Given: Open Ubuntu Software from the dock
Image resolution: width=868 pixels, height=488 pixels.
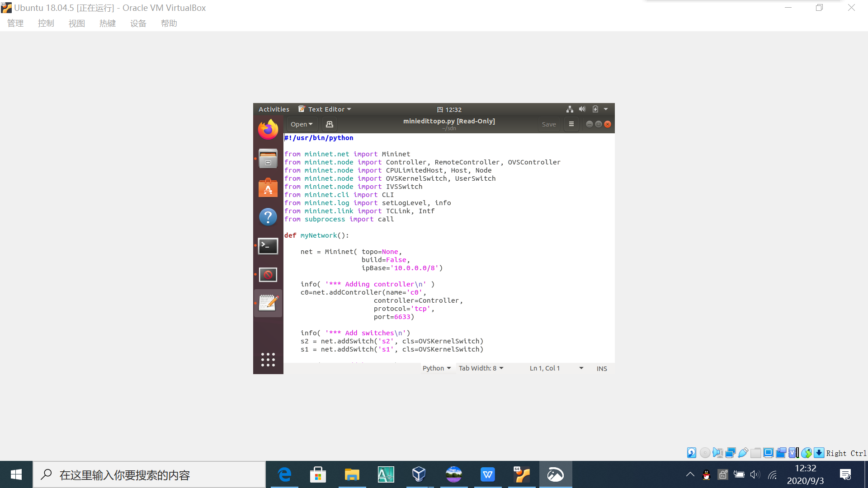Looking at the screenshot, I should pos(268,188).
